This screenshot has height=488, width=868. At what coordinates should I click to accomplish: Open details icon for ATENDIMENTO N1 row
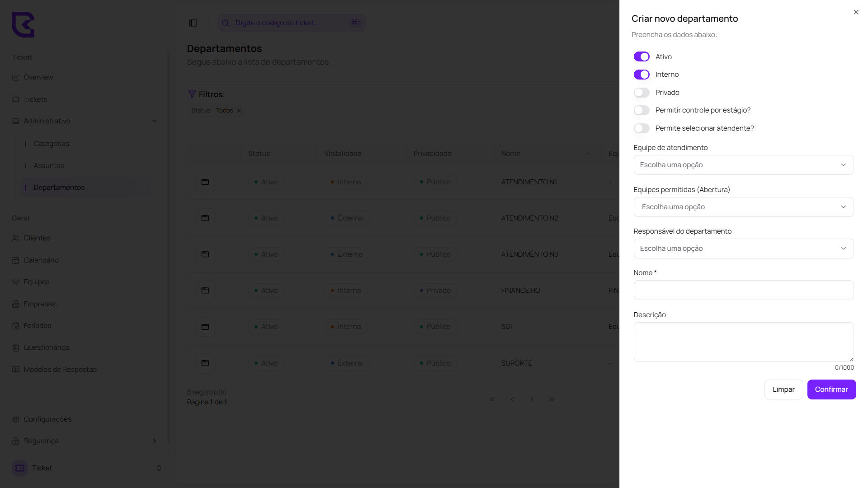click(x=205, y=182)
